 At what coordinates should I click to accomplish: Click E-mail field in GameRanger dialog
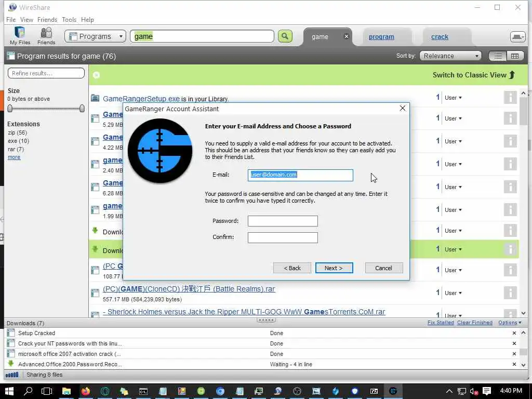pyautogui.click(x=300, y=175)
